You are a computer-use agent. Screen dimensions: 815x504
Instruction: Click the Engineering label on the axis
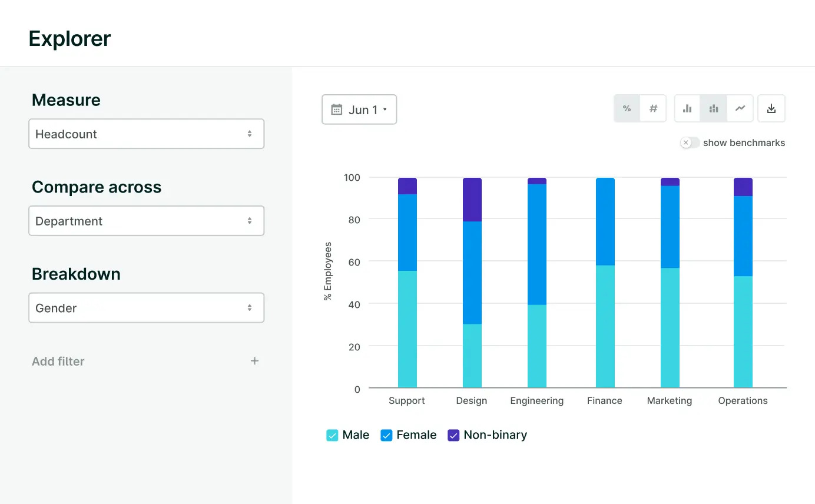pos(536,400)
